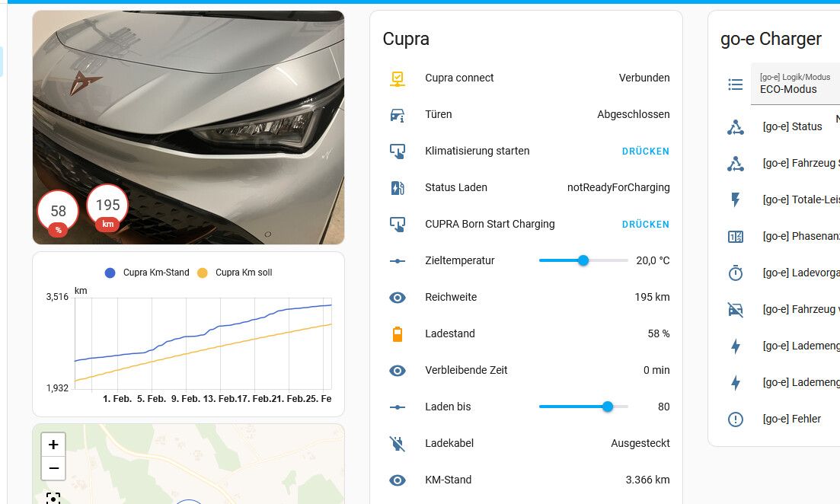The height and width of the screenshot is (504, 840).
Task: Click the Türen car door icon
Action: 397,115
